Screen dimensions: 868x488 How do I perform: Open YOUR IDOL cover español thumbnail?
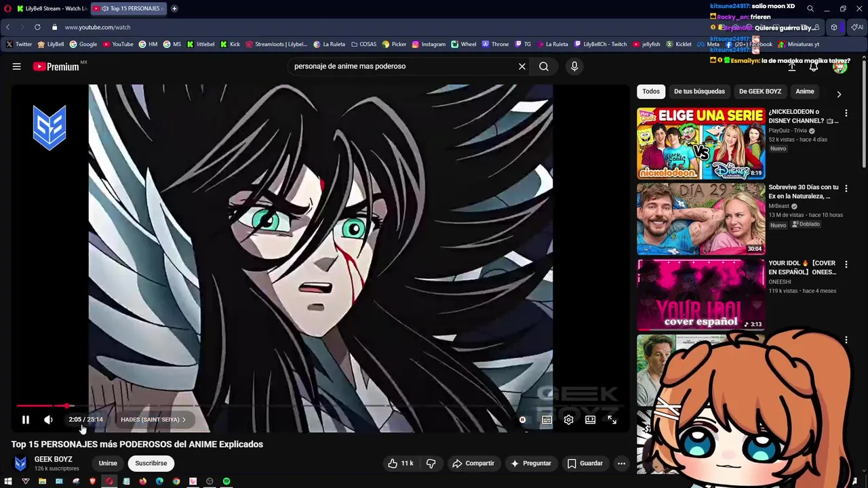pyautogui.click(x=701, y=295)
